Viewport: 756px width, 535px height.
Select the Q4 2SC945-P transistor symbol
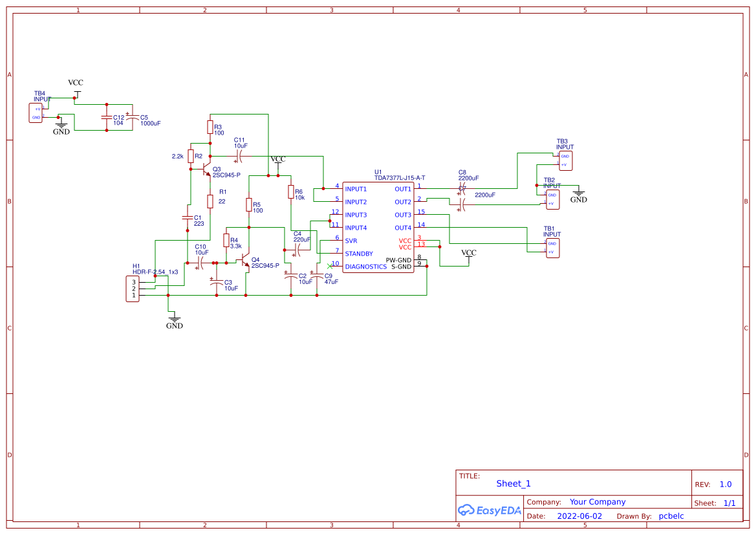tap(245, 261)
